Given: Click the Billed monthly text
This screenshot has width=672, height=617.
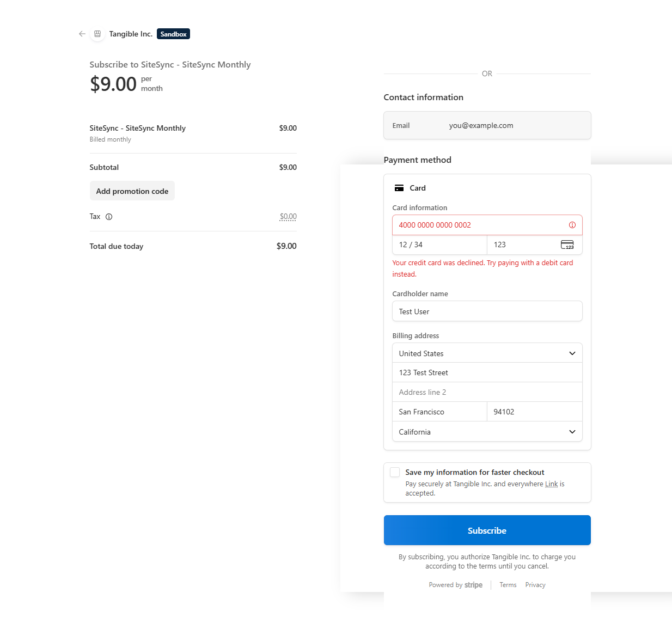Looking at the screenshot, I should coord(111,139).
